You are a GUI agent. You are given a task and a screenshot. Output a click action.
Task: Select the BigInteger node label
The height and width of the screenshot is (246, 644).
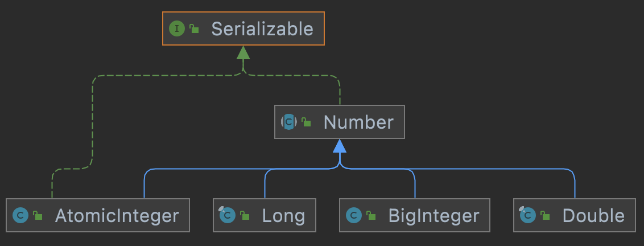[434, 215]
